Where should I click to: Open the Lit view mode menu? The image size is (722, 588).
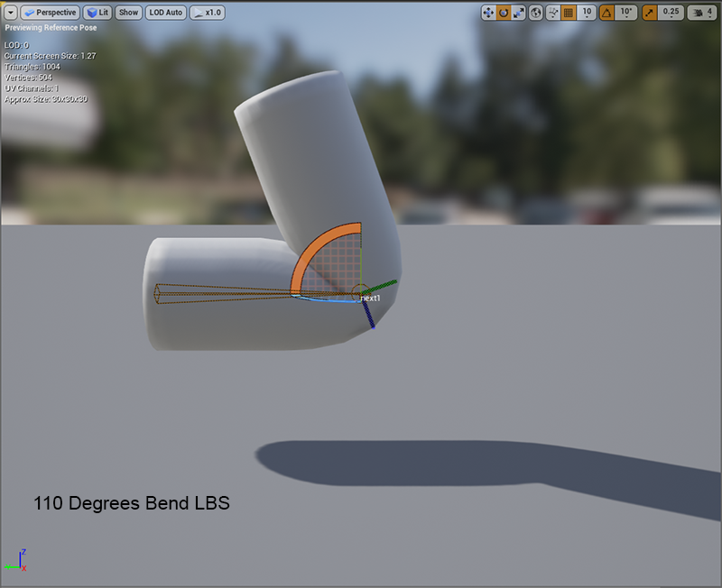click(x=97, y=13)
